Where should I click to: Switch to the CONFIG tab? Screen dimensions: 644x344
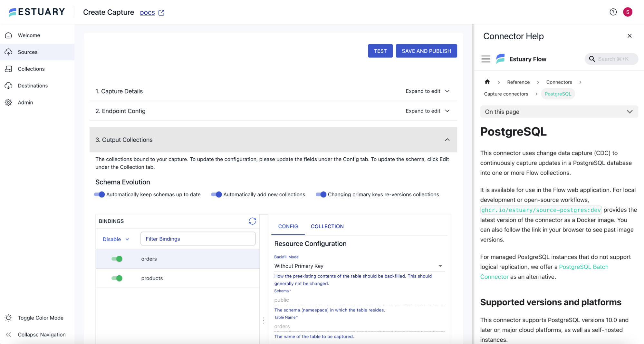(288, 226)
